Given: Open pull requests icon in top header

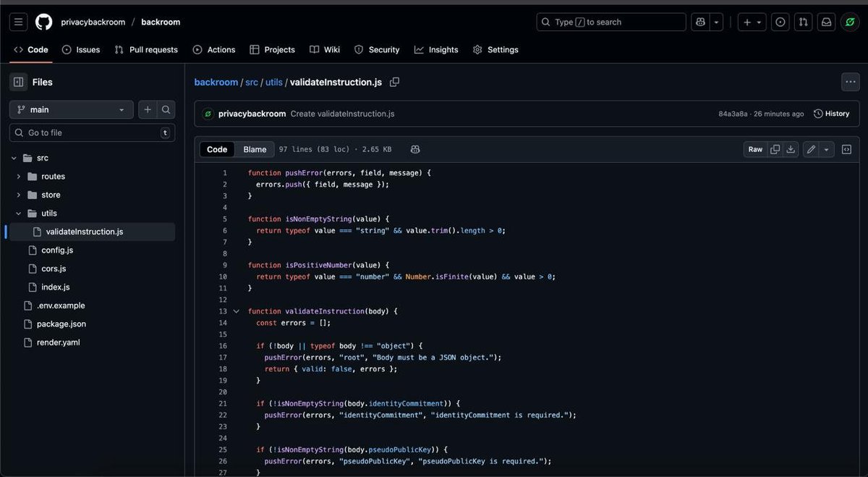Looking at the screenshot, I should [x=803, y=22].
